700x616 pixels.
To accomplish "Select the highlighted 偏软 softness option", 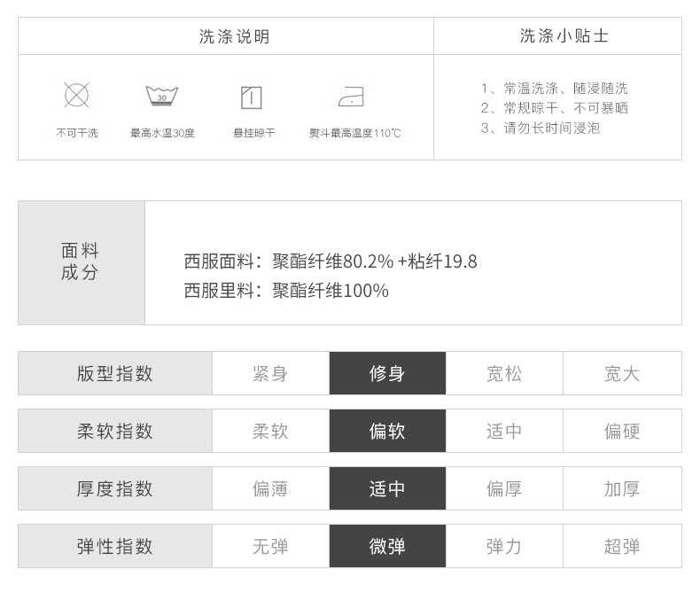I will coord(387,431).
